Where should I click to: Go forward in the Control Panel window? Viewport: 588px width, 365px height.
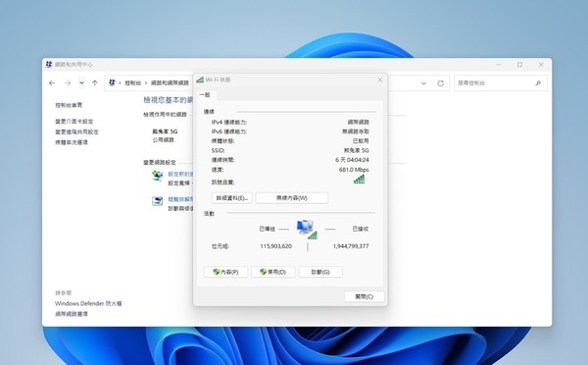click(68, 83)
